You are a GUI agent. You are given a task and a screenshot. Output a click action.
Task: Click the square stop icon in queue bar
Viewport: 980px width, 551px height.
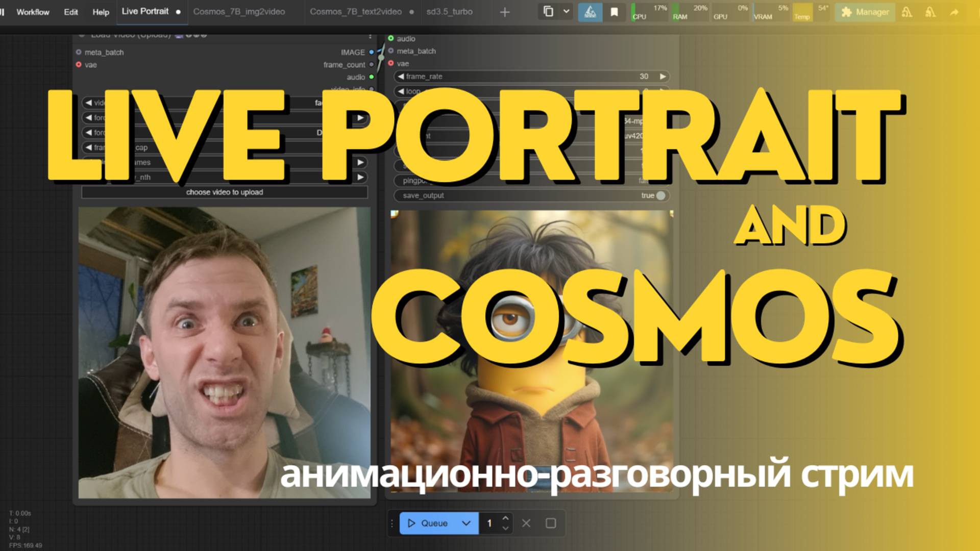click(x=550, y=523)
